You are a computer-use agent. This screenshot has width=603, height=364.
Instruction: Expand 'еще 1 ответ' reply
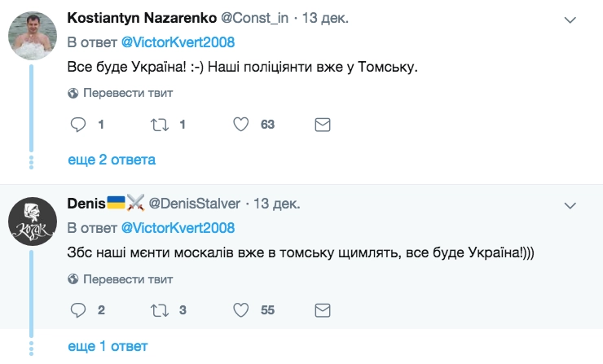(x=107, y=346)
